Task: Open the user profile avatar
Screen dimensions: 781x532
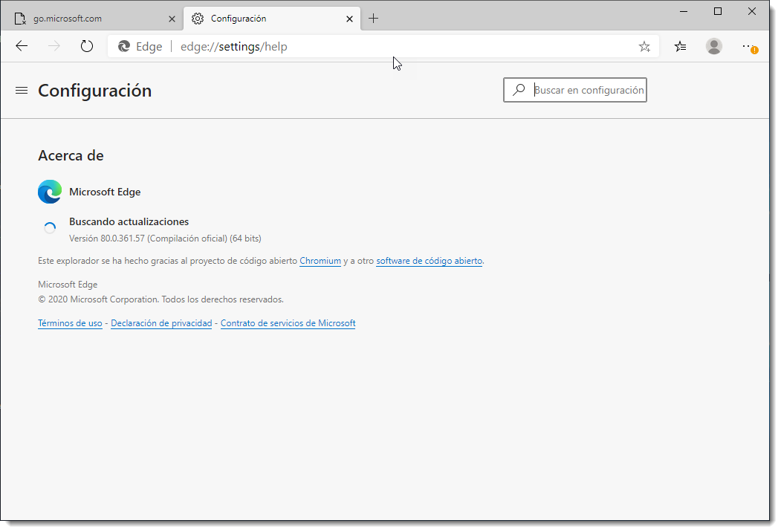Action: click(714, 46)
